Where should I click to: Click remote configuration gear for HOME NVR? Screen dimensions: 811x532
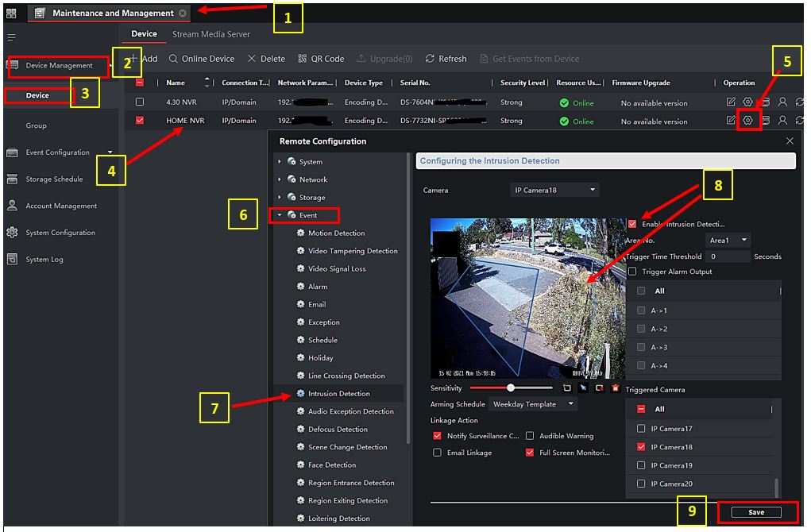pyautogui.click(x=747, y=121)
